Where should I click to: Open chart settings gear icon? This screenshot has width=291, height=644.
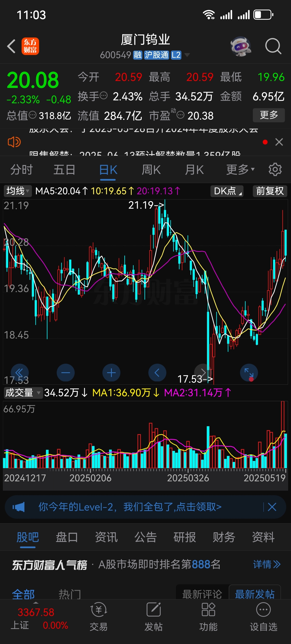pyautogui.click(x=275, y=170)
